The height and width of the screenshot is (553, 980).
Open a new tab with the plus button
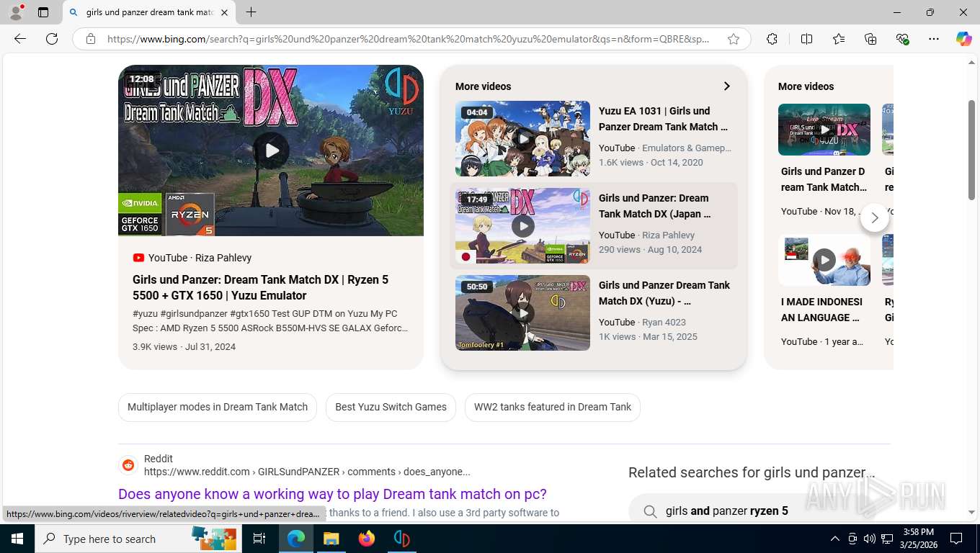251,12
